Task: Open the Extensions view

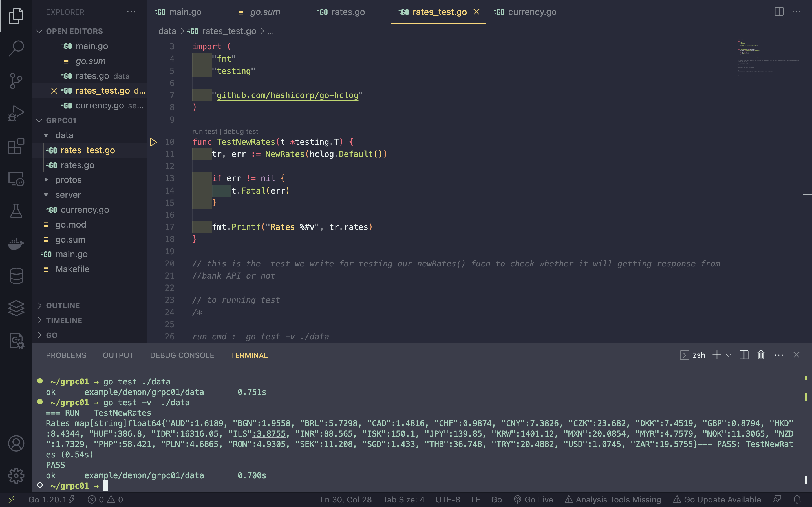Action: click(x=16, y=146)
